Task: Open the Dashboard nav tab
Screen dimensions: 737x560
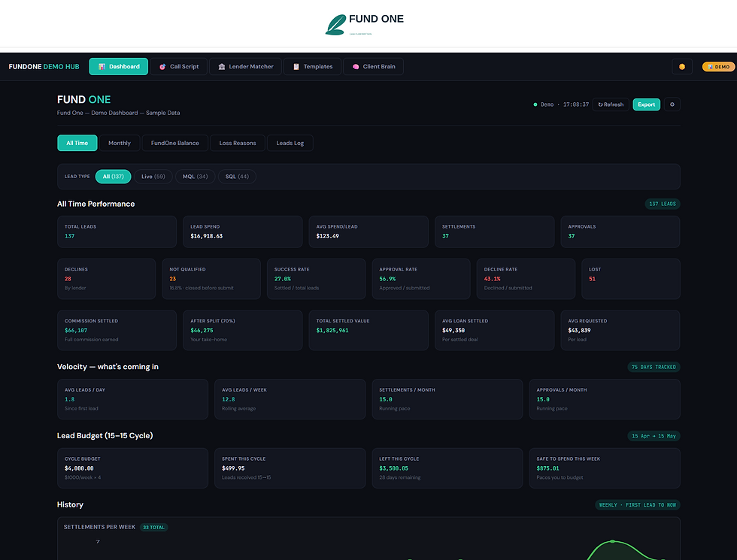Action: (119, 67)
